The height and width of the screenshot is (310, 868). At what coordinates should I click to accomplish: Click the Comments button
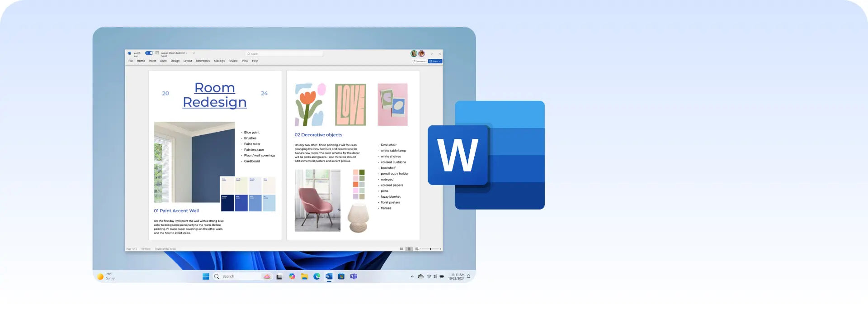(419, 61)
